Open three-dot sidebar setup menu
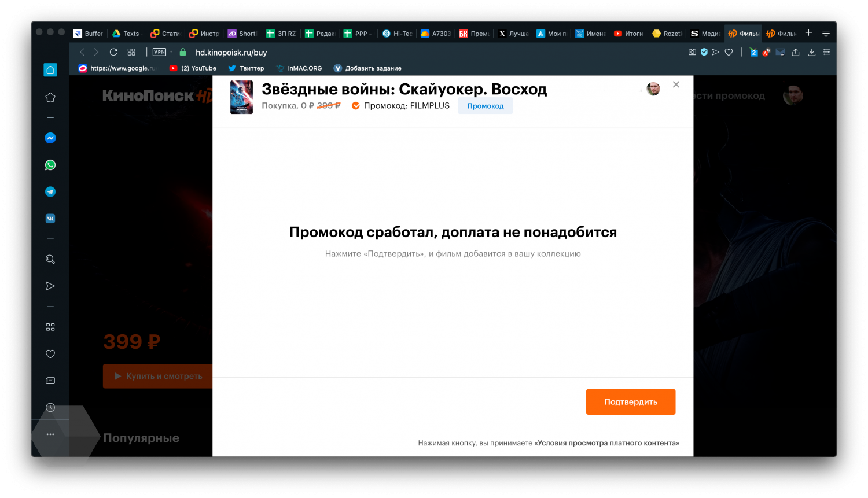The height and width of the screenshot is (498, 868). pyautogui.click(x=50, y=434)
